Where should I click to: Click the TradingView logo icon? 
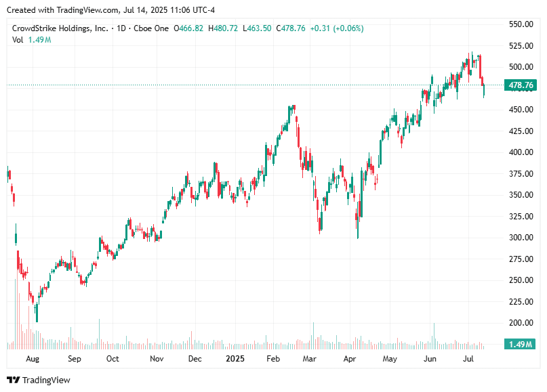[x=15, y=380]
